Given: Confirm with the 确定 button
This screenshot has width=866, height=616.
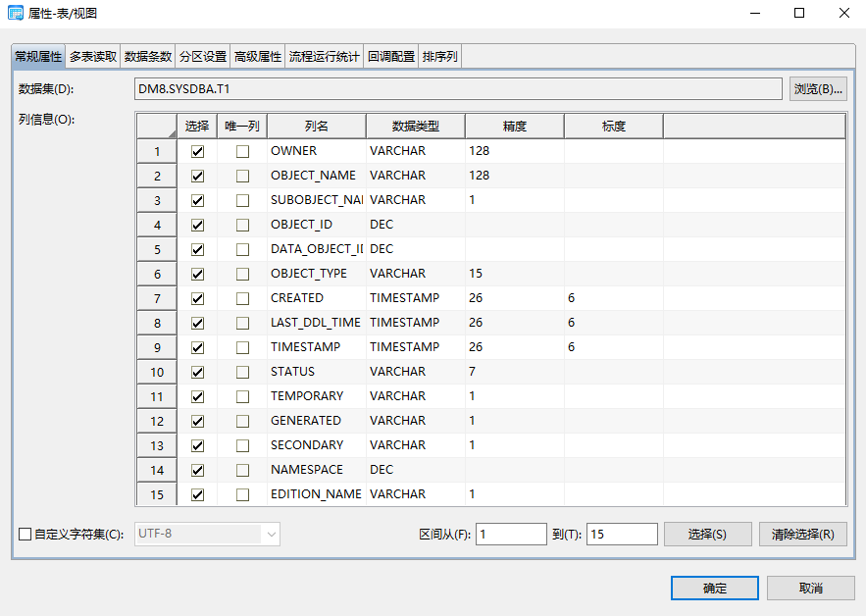Looking at the screenshot, I should point(715,588).
